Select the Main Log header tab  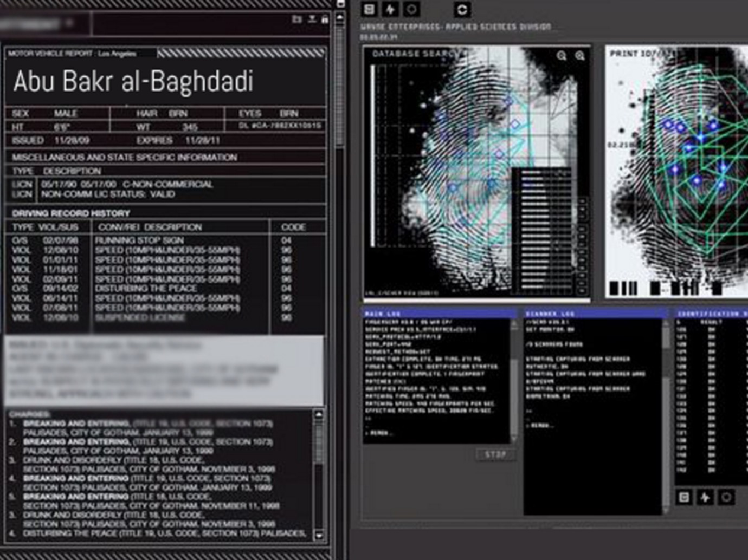click(440, 314)
